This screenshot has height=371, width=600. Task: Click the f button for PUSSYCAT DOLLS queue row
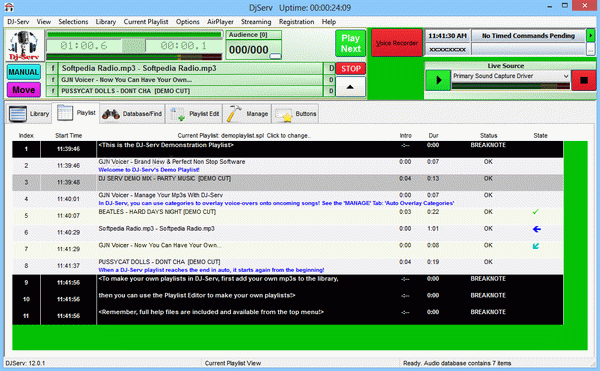click(52, 91)
